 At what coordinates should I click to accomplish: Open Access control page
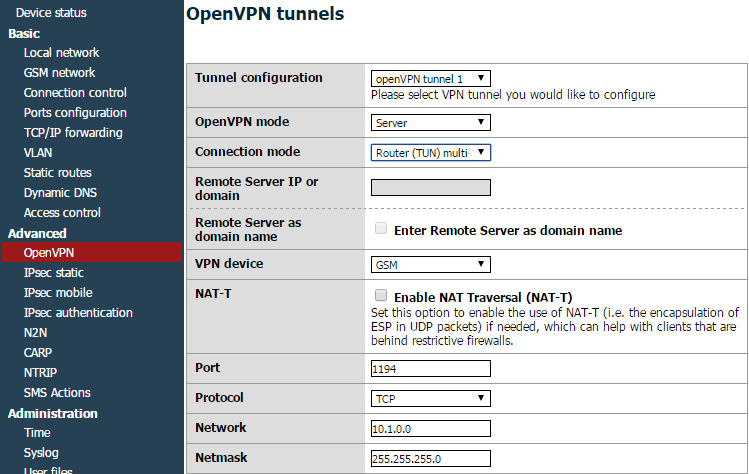pos(62,213)
